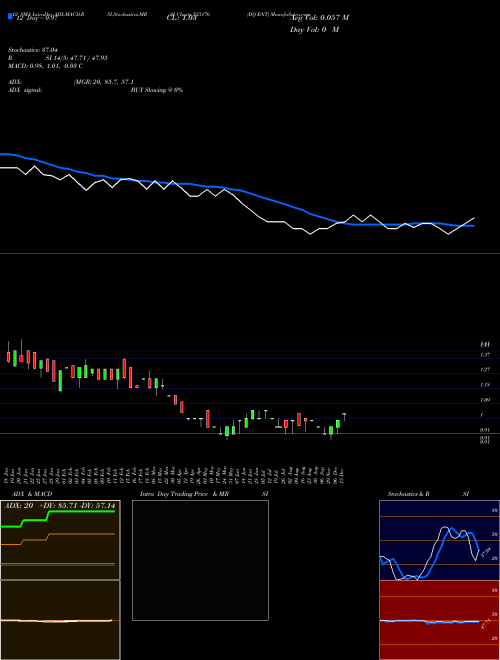
Task: Click the 'MACD: 0.98, 1.01, -0.03 C' line
Action: click(x=45, y=66)
